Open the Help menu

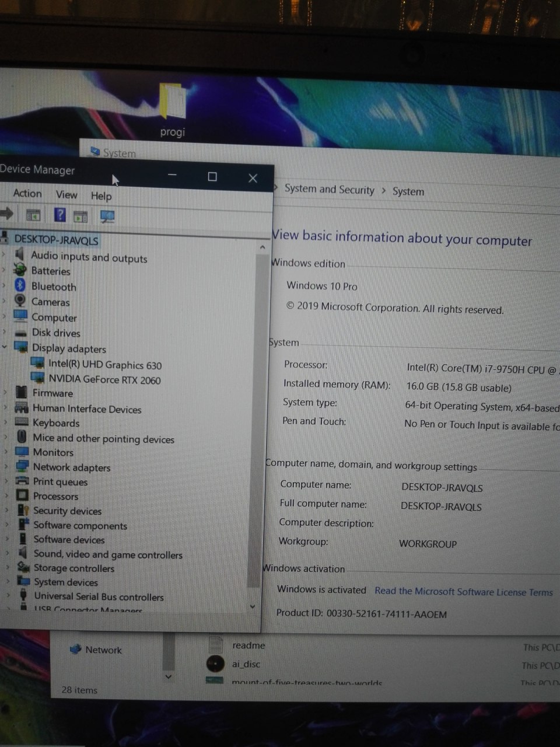click(101, 196)
